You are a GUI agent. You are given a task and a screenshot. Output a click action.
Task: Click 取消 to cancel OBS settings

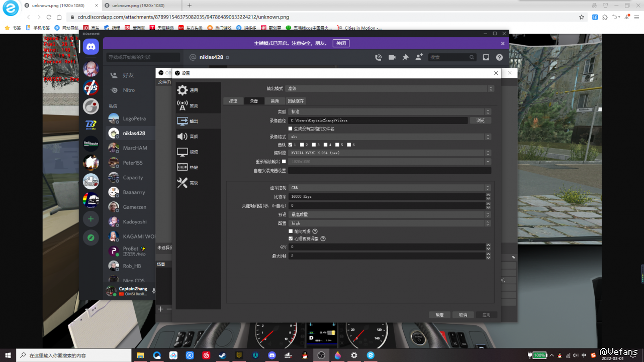click(x=463, y=315)
